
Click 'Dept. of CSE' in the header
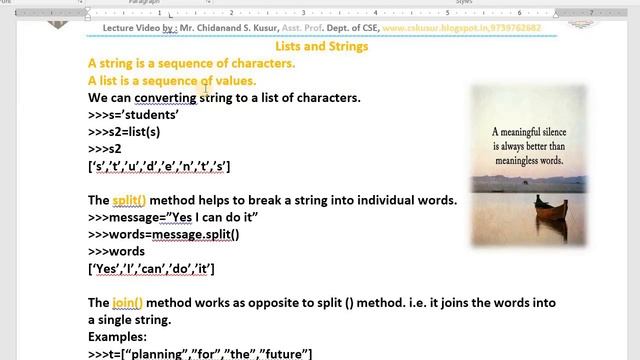point(353,28)
